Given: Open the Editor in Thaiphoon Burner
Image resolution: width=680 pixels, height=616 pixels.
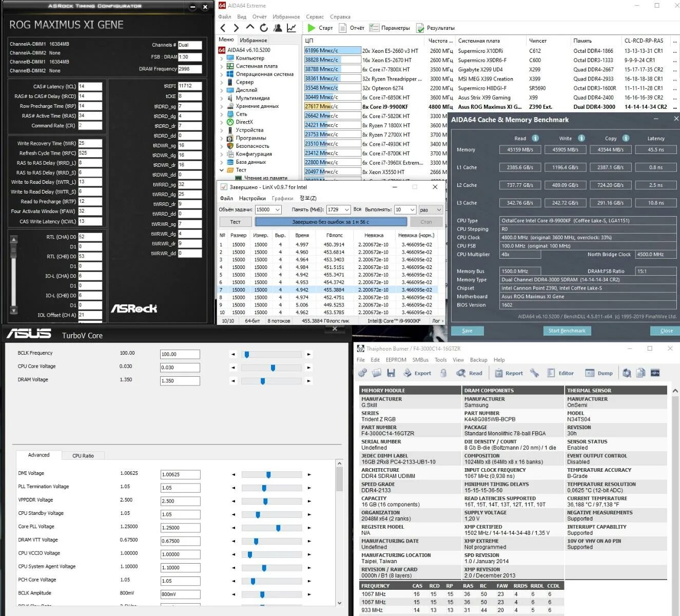Looking at the screenshot, I should 560,373.
